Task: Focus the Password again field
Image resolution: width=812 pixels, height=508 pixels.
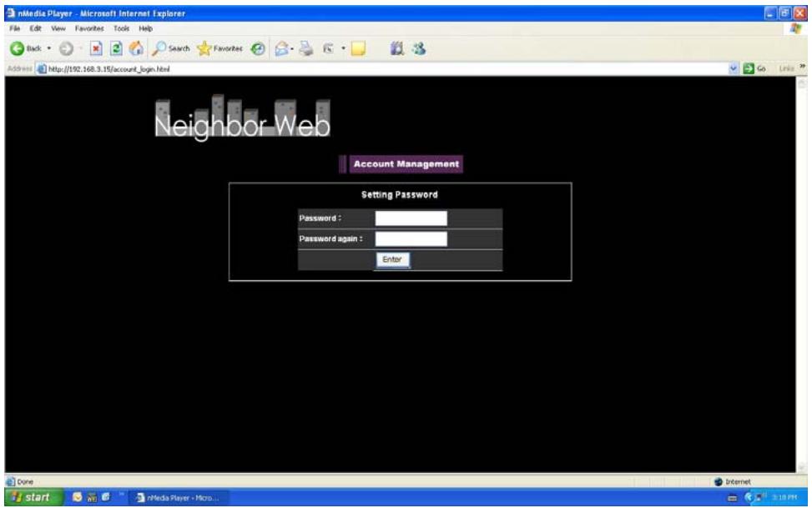Action: coord(411,239)
